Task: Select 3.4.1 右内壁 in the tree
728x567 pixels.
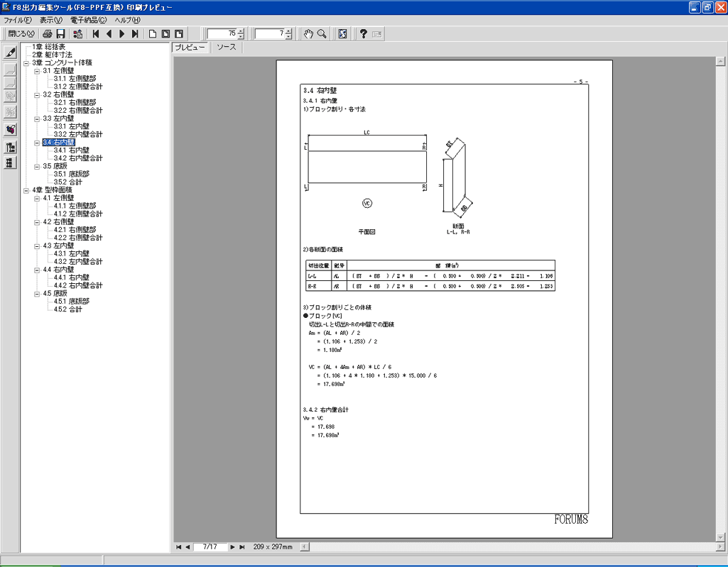Action: (72, 150)
